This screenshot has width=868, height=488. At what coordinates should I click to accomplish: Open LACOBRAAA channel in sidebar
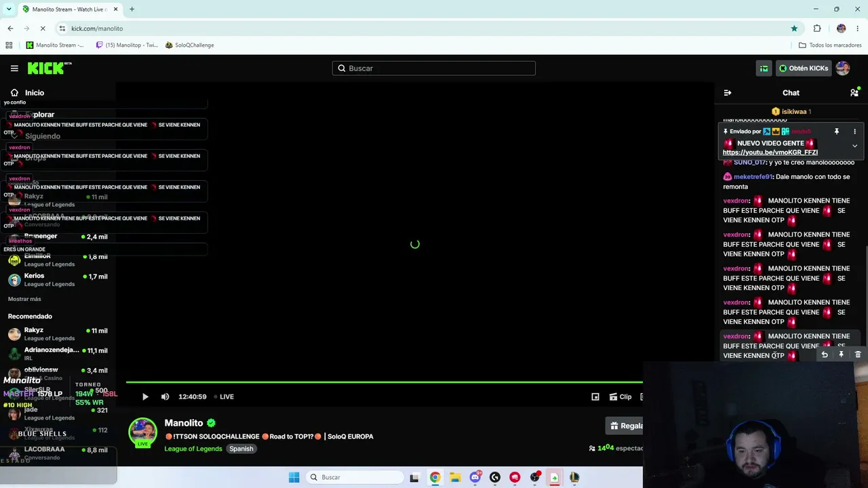click(x=58, y=453)
